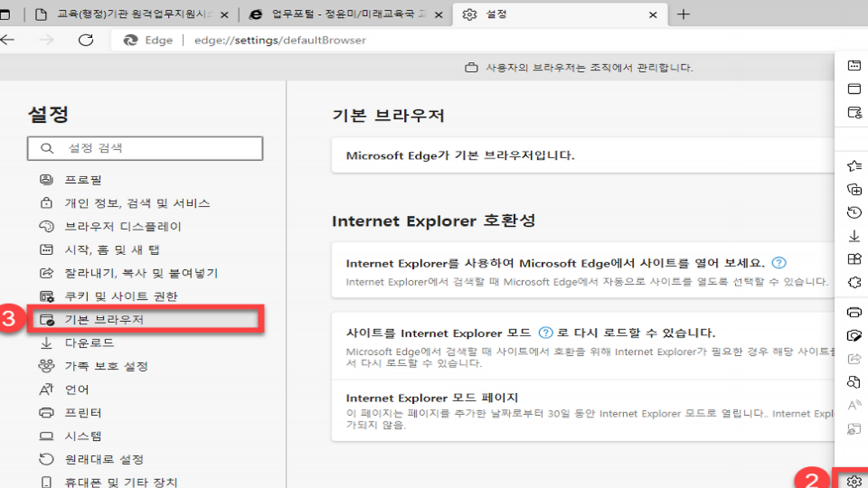This screenshot has width=868, height=488.
Task: Close the 설정 tab
Action: (653, 15)
